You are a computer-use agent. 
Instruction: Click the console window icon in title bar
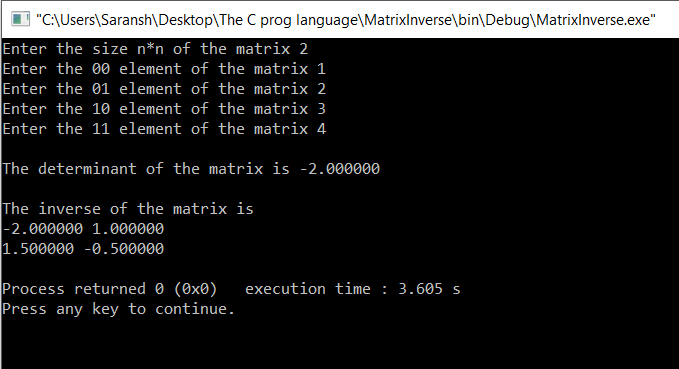coord(20,19)
